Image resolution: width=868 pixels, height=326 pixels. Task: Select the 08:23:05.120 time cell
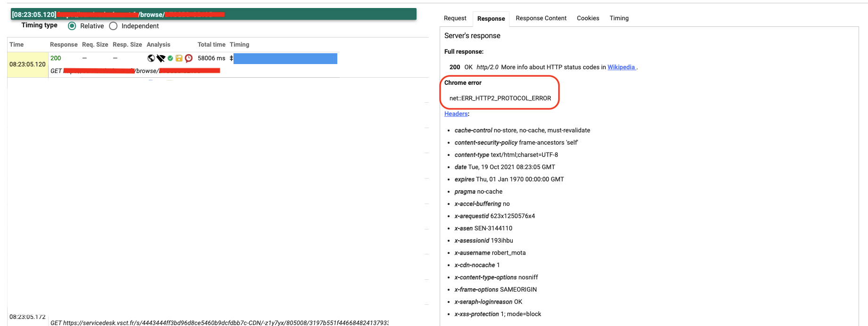point(28,65)
